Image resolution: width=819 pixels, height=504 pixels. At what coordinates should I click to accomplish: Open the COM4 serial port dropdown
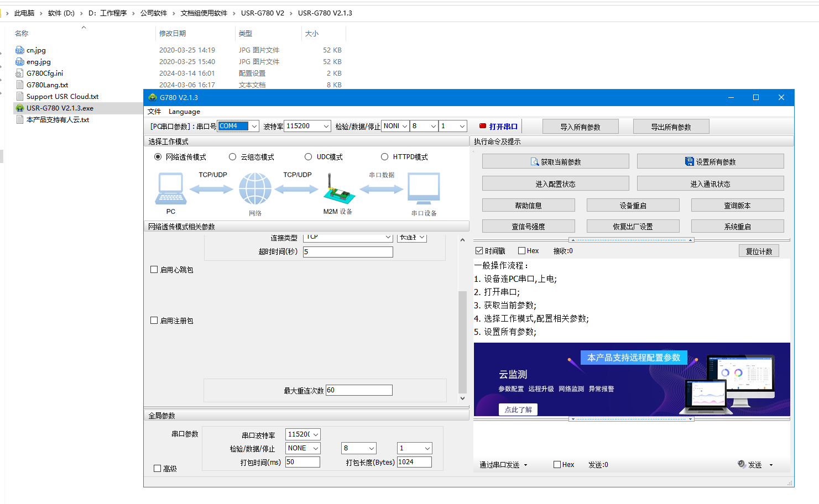point(254,127)
